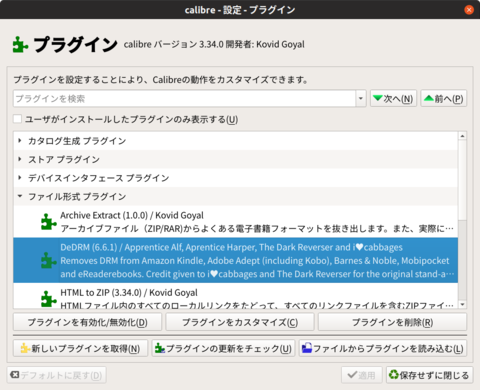Click the recycle icon on close-without-saving button

point(394,375)
